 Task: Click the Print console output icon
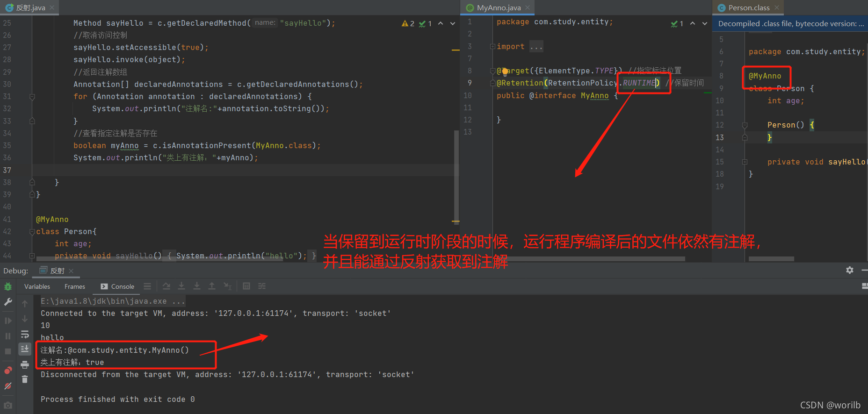[x=25, y=364]
